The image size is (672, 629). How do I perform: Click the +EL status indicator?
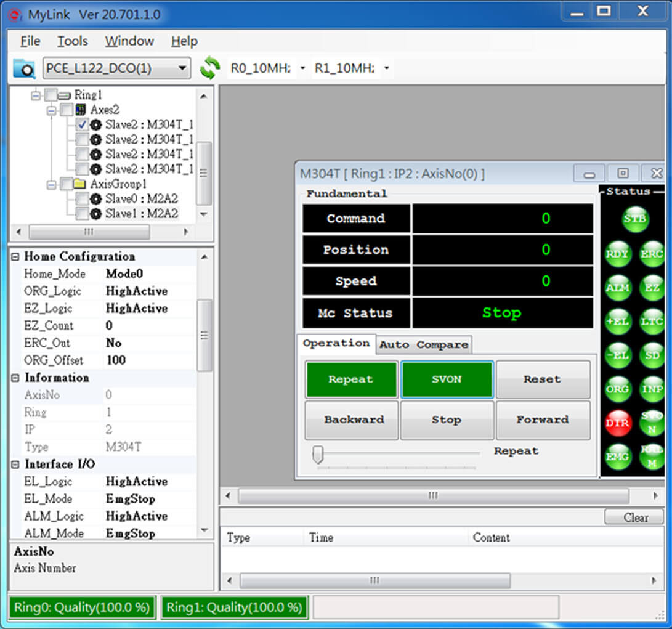click(x=618, y=322)
